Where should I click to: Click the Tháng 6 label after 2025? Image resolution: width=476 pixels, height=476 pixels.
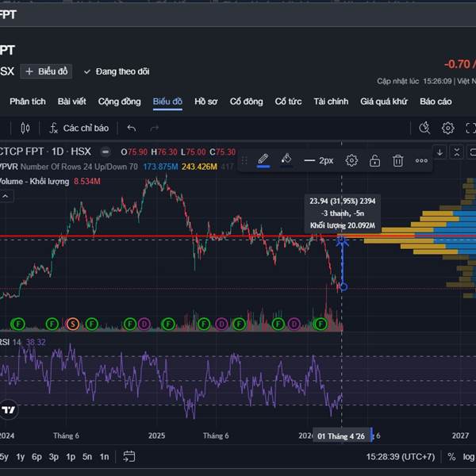(216, 436)
